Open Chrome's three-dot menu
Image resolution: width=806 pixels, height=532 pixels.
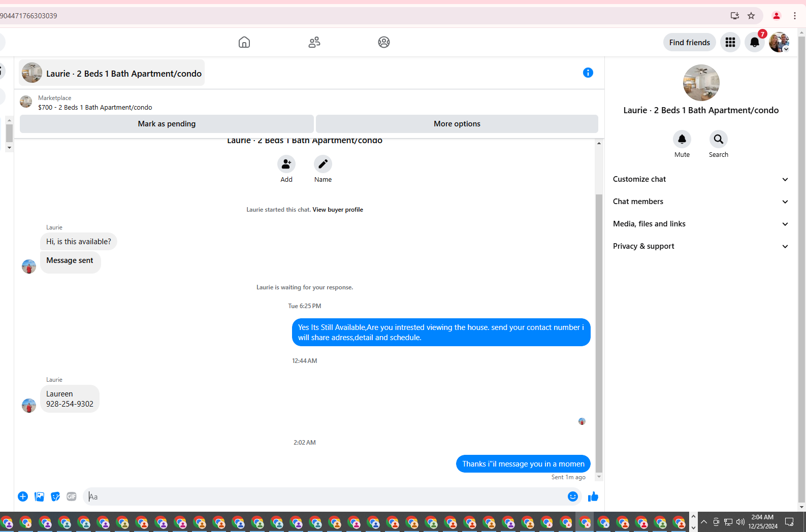tap(795, 16)
